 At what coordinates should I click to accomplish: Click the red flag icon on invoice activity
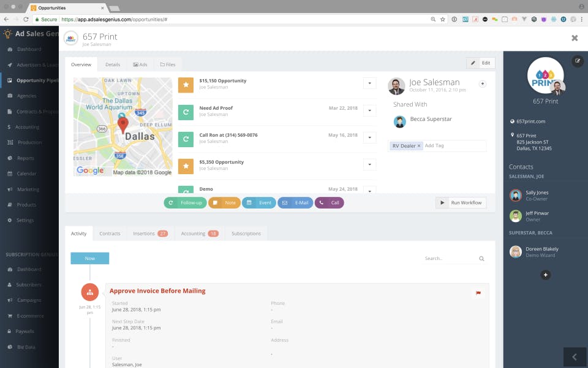[x=478, y=293]
